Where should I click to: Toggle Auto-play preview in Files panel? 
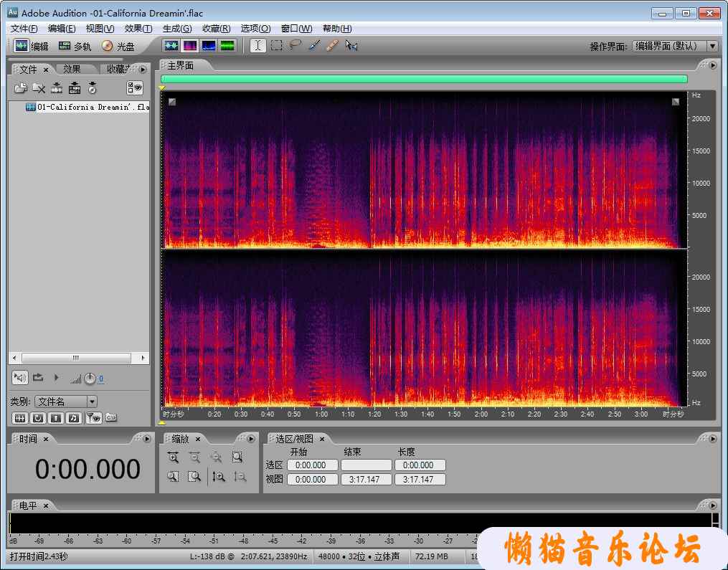20,378
